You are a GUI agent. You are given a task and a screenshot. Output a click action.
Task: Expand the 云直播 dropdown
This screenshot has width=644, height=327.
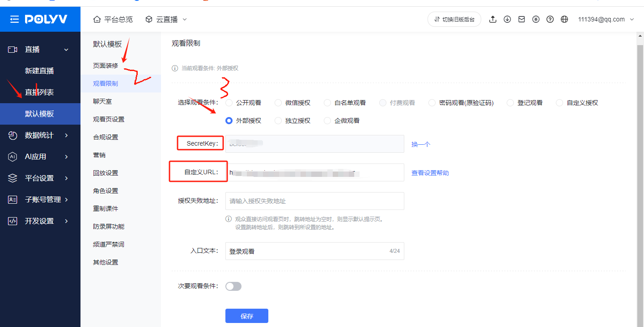click(x=166, y=19)
